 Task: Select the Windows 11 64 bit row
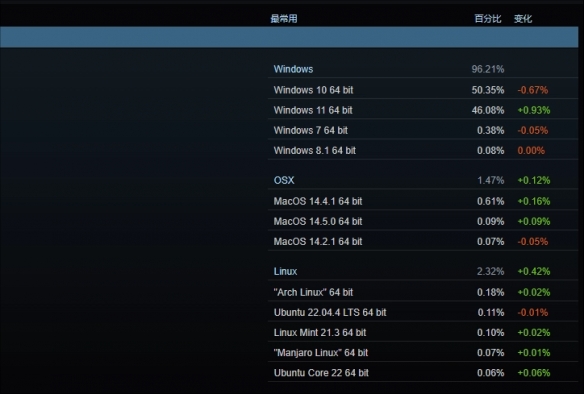pos(423,110)
